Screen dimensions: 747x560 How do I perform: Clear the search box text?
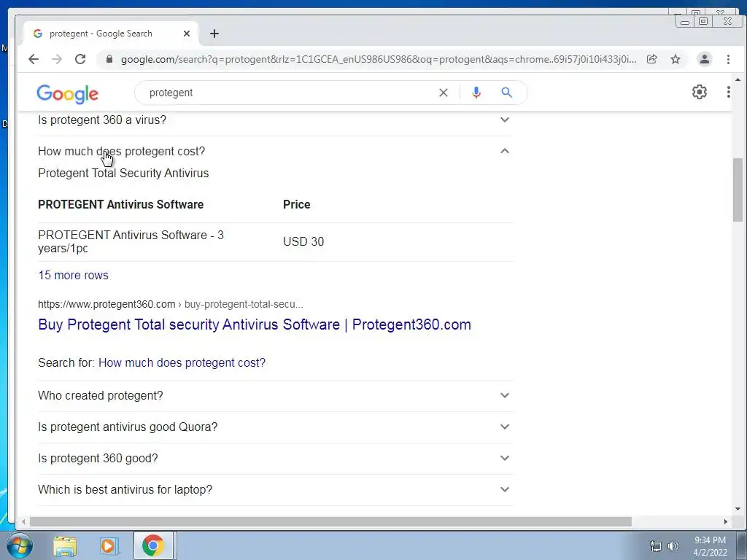pyautogui.click(x=443, y=93)
